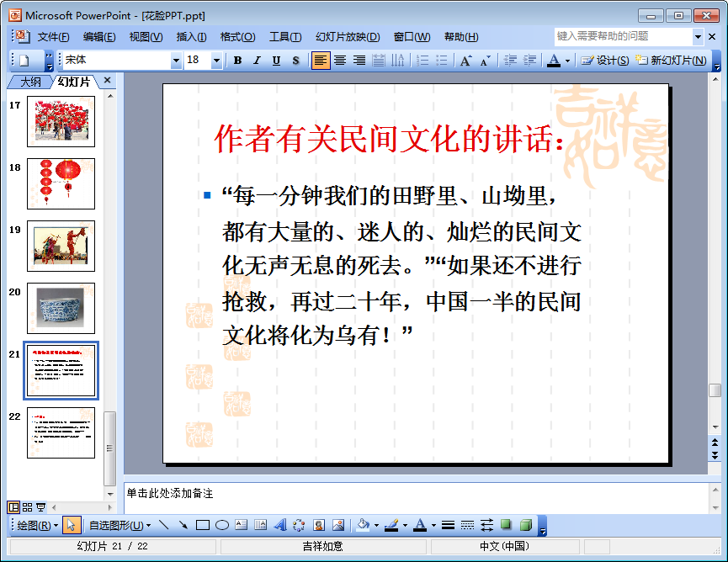Viewport: 728px width, 562px height.
Task: Open the font name dropdown showing 宋体
Action: point(176,61)
